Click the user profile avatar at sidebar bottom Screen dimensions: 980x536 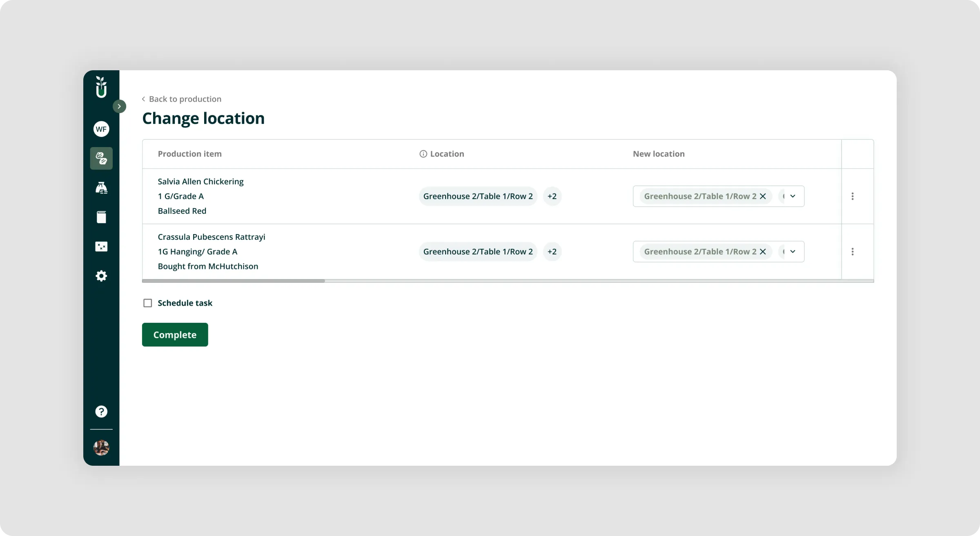[101, 448]
